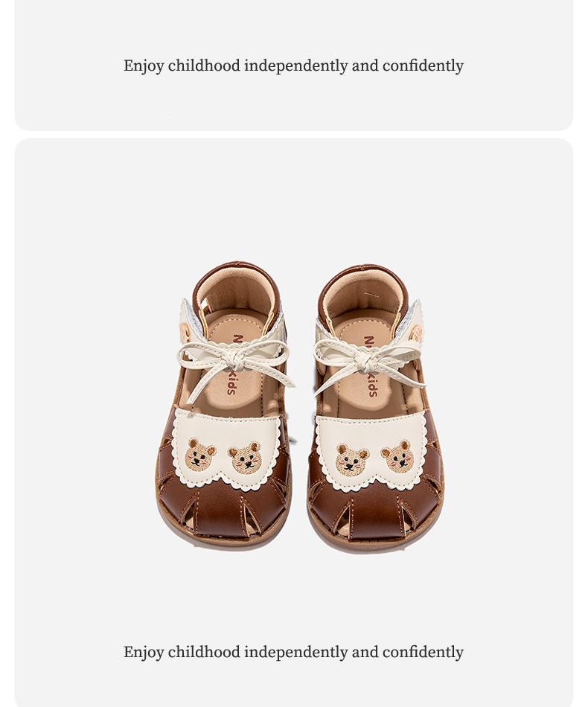
Task: Click the cream bow on the left shoe
Action: [x=235, y=365]
